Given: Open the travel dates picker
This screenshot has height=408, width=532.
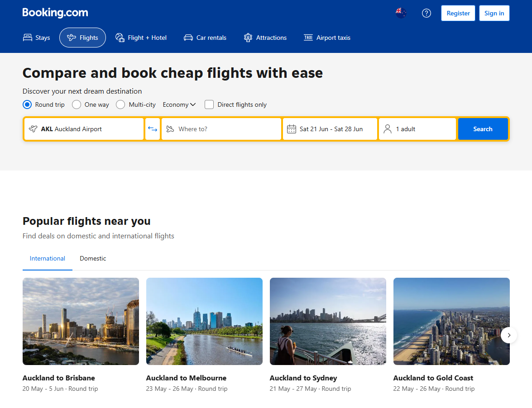Looking at the screenshot, I should (330, 129).
